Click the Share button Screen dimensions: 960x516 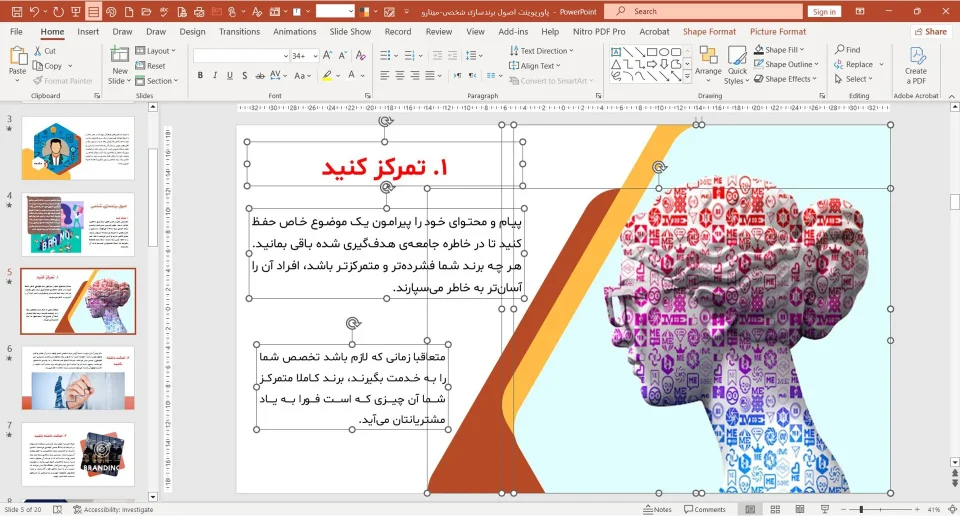[x=930, y=32]
